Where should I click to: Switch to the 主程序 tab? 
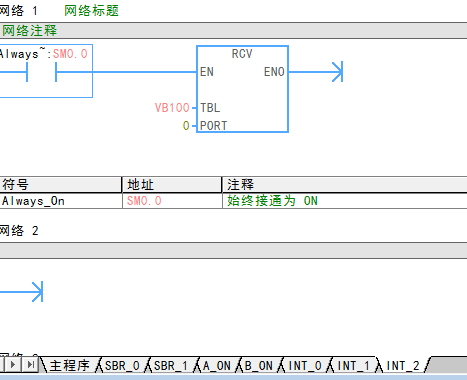70,366
